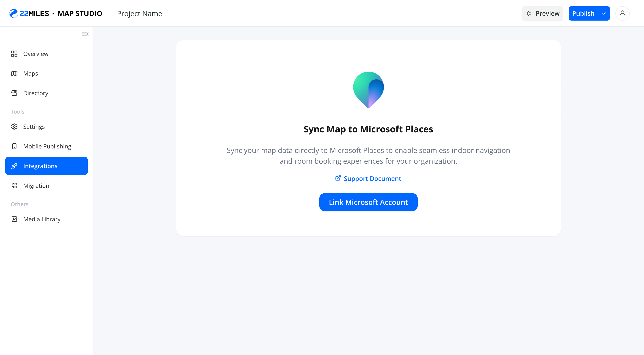Click the MAP STUDIO brand text

tap(80, 13)
